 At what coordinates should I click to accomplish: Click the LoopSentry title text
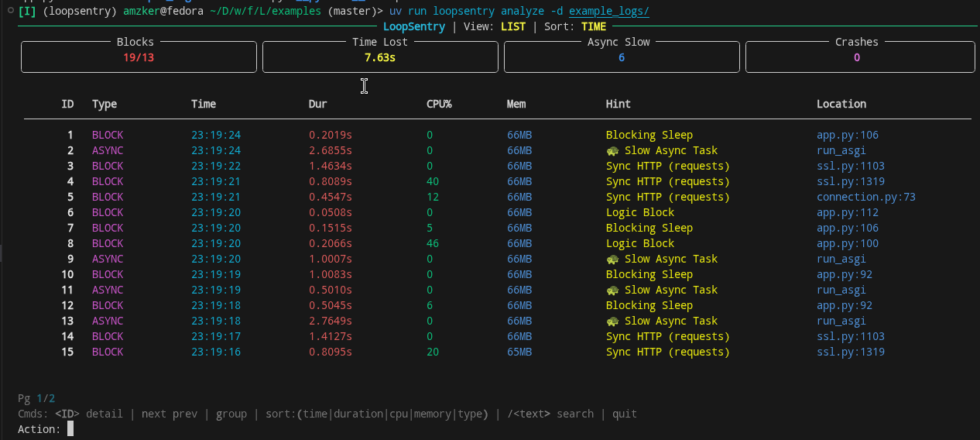(414, 26)
